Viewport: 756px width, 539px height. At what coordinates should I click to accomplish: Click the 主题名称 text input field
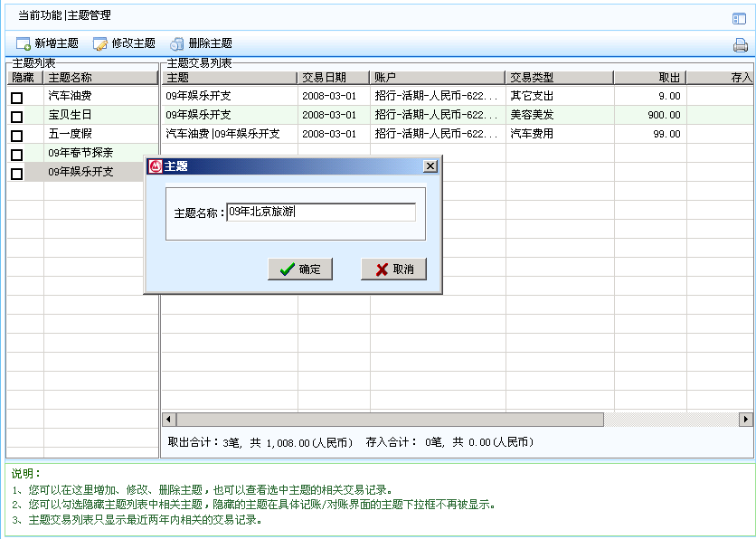(321, 213)
